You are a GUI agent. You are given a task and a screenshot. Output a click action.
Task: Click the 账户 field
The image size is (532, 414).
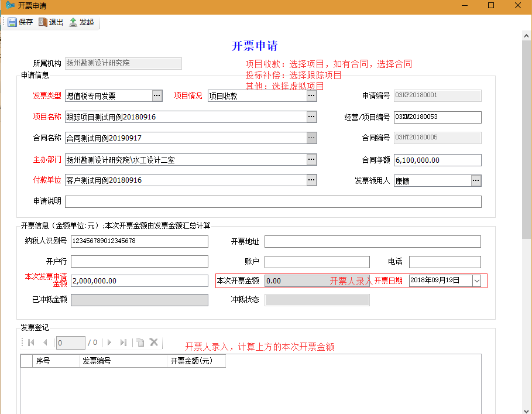pos(317,262)
